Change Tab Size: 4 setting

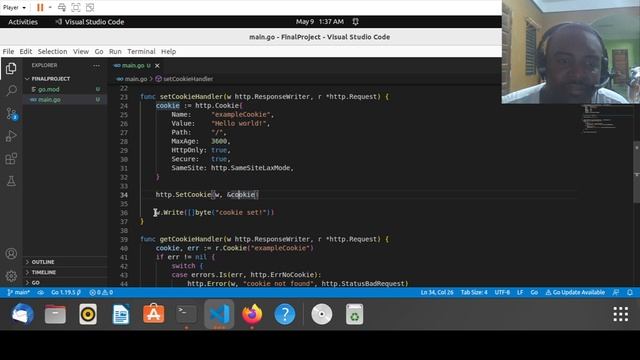tap(474, 292)
